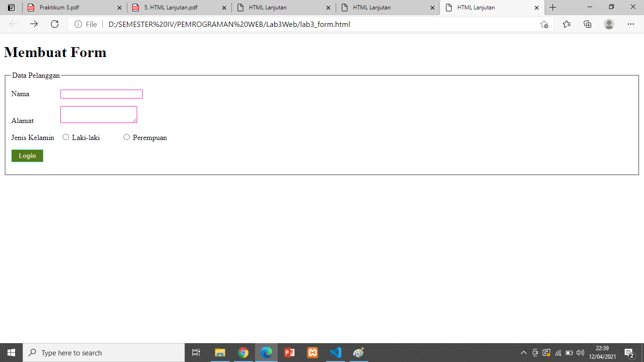The image size is (644, 362).
Task: Launch Google Chrome from the taskbar
Action: (x=243, y=353)
